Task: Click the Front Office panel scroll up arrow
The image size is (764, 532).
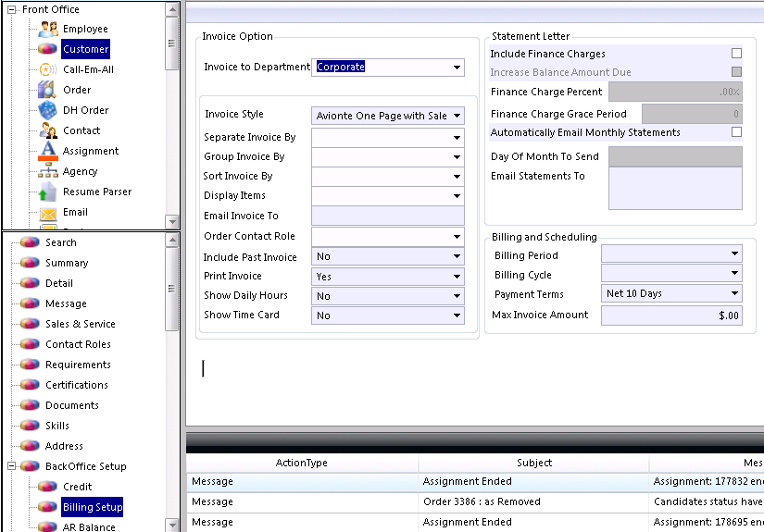Action: tap(172, 9)
